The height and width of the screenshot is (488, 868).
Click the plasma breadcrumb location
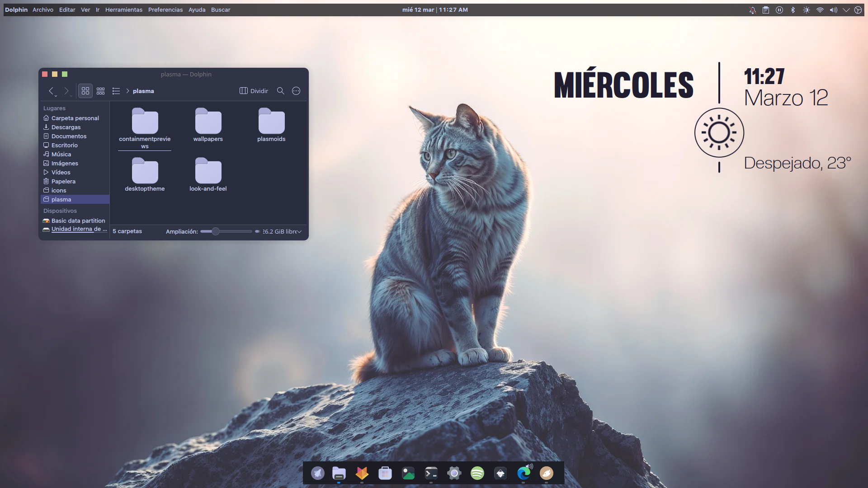pos(143,91)
